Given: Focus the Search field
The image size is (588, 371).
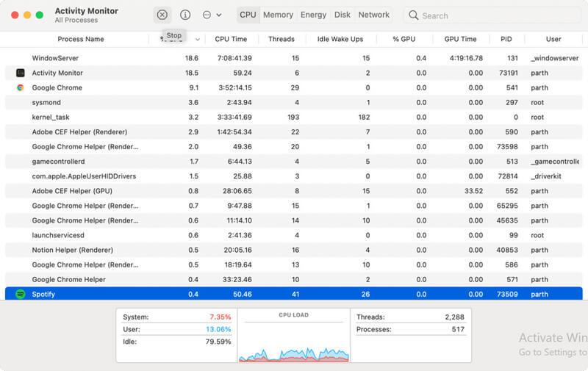Looking at the screenshot, I should tap(493, 15).
